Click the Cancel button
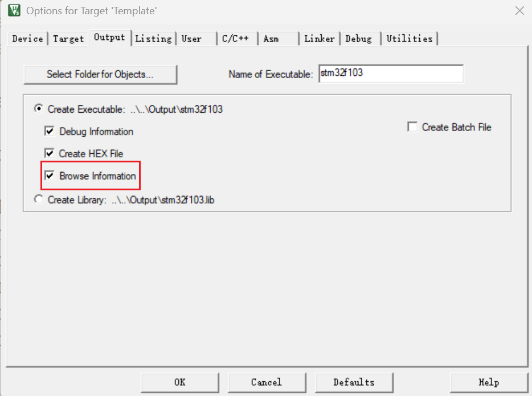The height and width of the screenshot is (396, 532). (267, 382)
